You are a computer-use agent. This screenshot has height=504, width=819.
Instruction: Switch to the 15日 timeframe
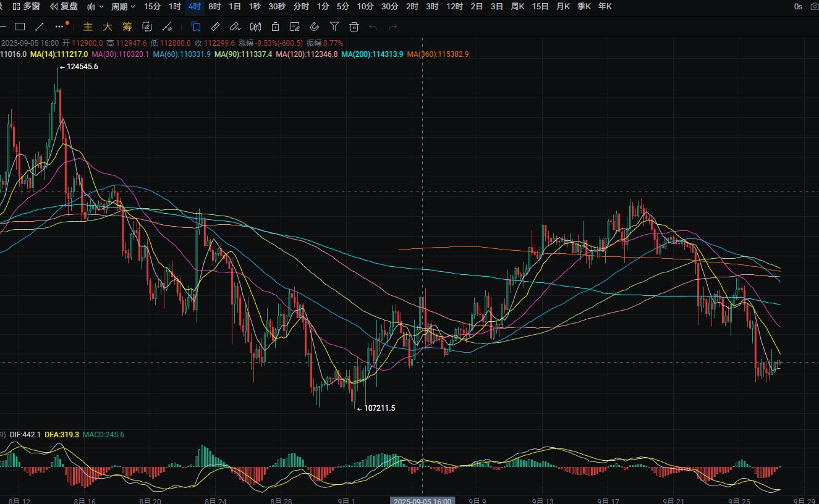pyautogui.click(x=540, y=7)
